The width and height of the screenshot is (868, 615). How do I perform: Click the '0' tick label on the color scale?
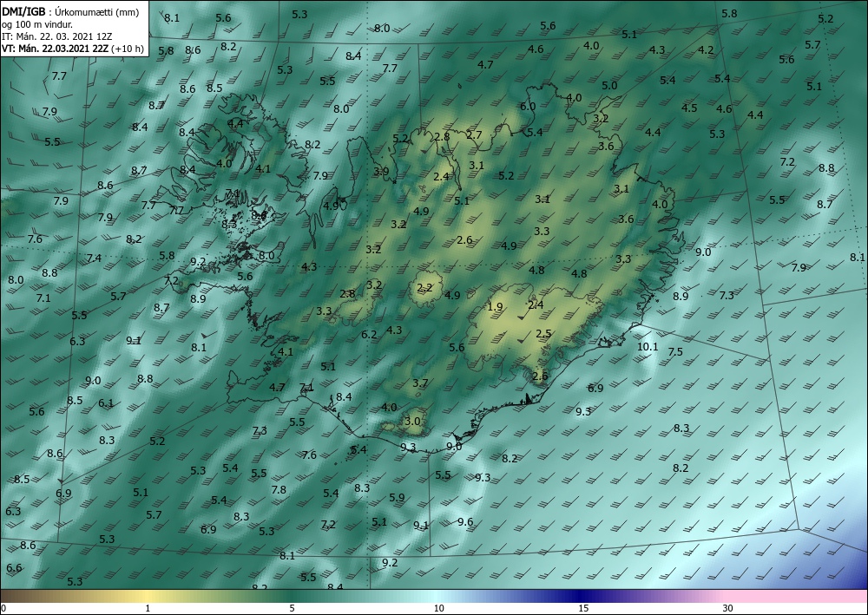coord(3,608)
